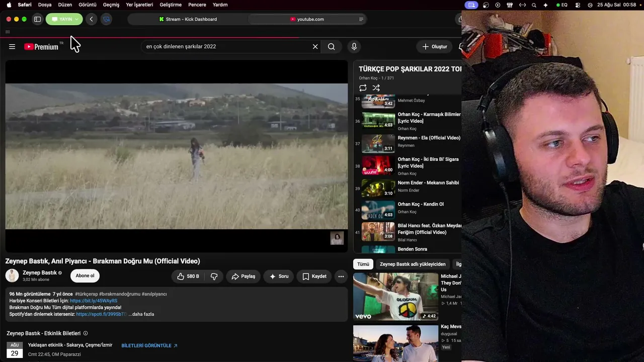Start voice search with the microphone
The width and height of the screenshot is (644, 362).
[354, 47]
